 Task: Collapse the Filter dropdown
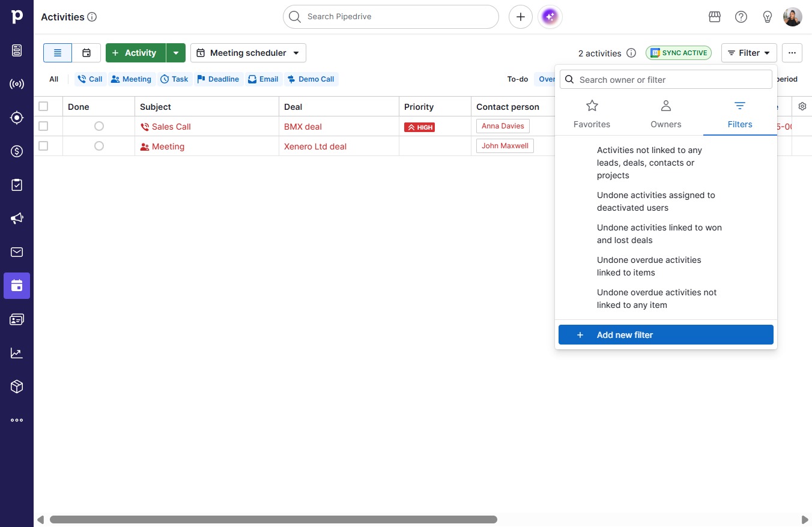[x=749, y=53]
